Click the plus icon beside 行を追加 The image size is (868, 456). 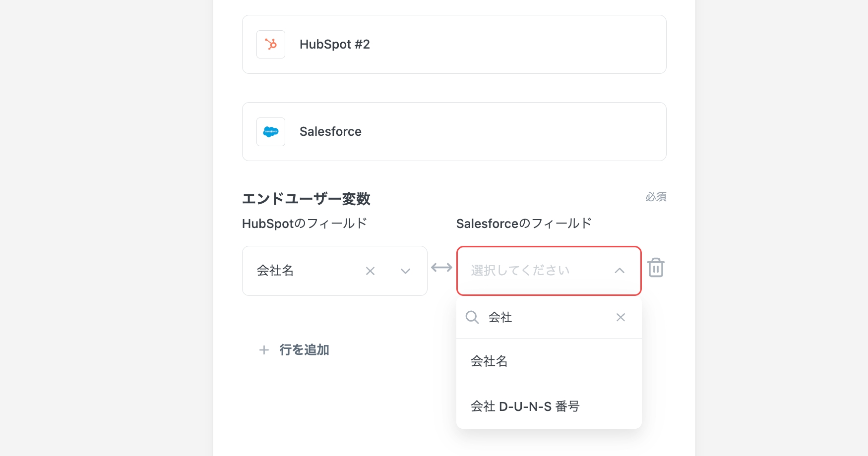coord(264,350)
